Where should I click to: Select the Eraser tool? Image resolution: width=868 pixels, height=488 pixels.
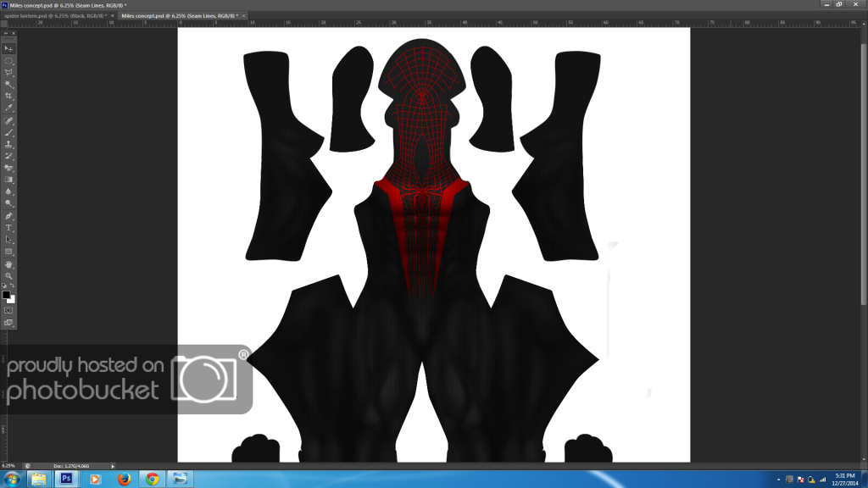coord(8,168)
